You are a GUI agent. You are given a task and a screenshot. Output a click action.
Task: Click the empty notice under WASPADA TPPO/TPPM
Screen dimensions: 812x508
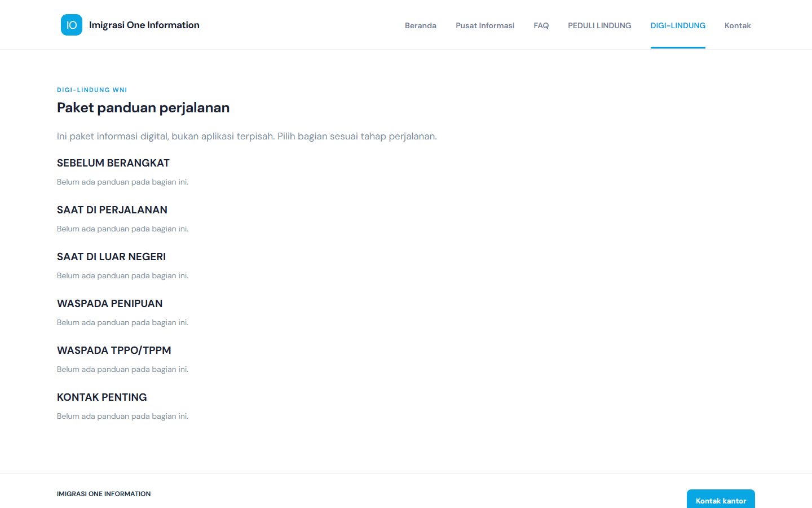[x=122, y=369]
